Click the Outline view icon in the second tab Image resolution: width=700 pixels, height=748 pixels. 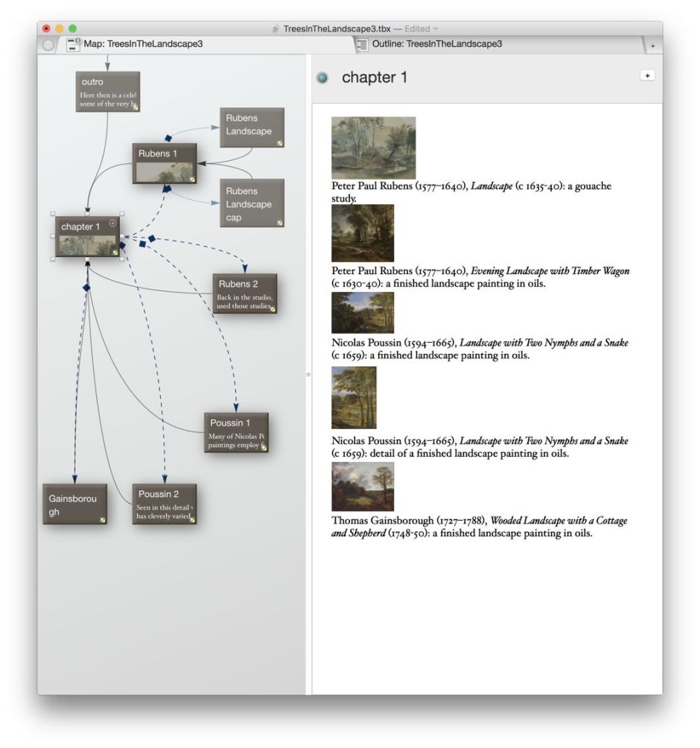[362, 45]
